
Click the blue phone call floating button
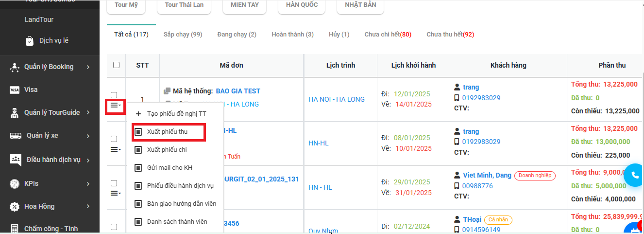point(634,176)
